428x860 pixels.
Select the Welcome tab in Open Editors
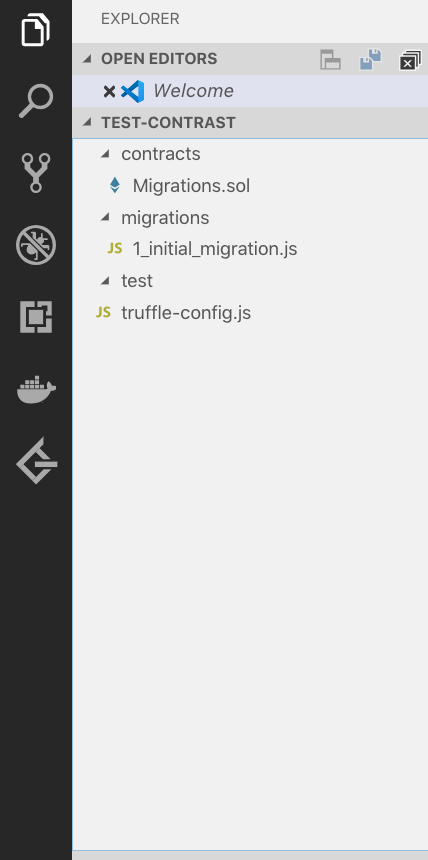point(193,91)
